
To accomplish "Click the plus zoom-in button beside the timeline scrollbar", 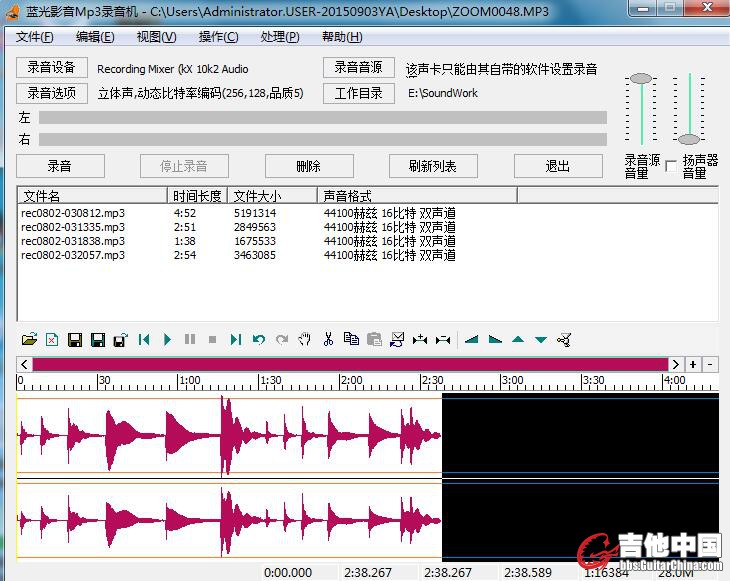I will pos(693,365).
